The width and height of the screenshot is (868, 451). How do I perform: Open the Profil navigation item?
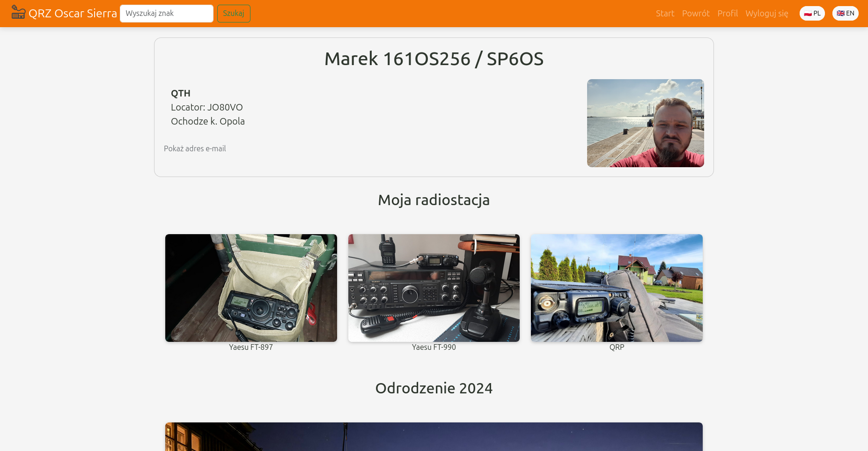(728, 14)
